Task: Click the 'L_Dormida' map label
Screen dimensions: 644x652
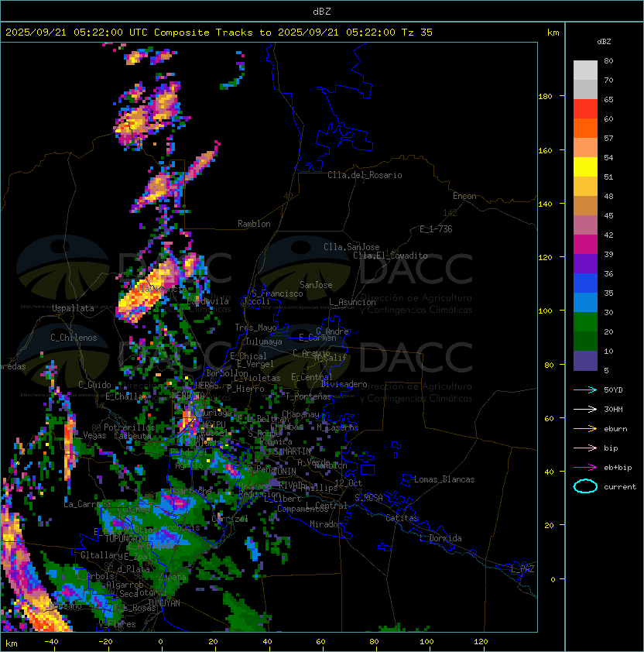Action: click(440, 538)
